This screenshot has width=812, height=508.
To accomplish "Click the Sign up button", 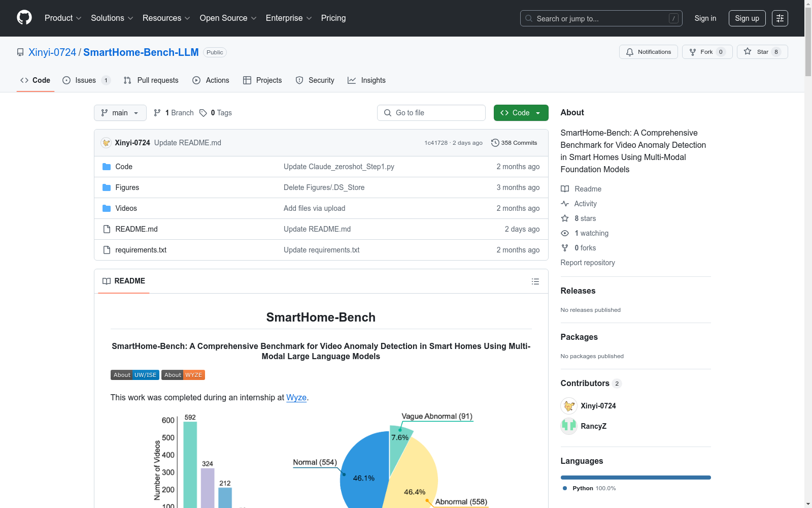I will (x=747, y=18).
